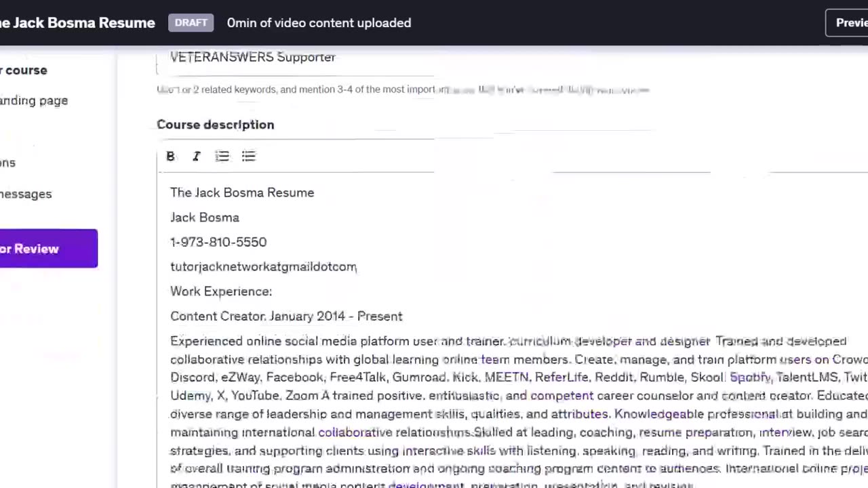Click the 'Plan your course' sidebar heading
The image size is (868, 488).
coord(24,70)
